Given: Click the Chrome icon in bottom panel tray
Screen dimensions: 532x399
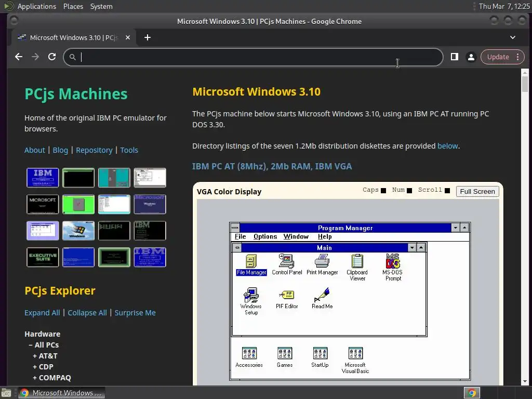Looking at the screenshot, I should [472, 393].
